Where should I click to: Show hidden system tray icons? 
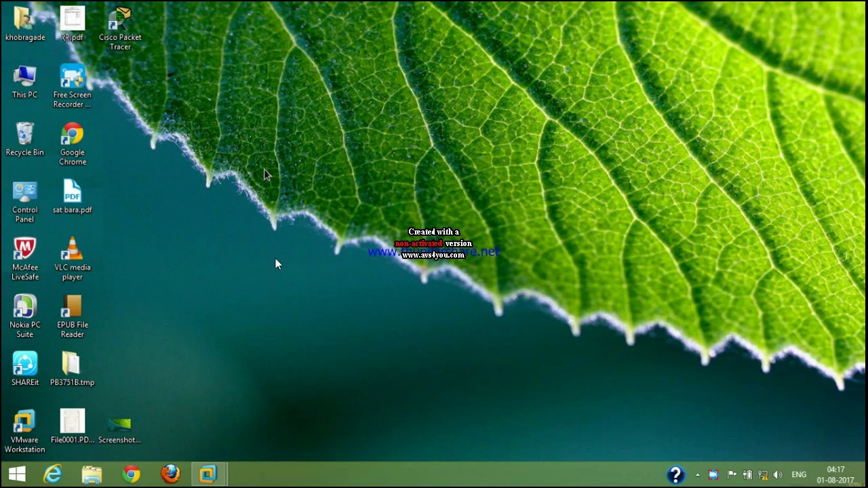(x=698, y=475)
